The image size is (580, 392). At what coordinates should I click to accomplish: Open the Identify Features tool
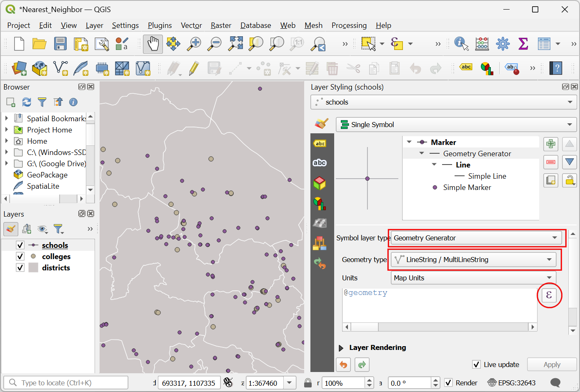[x=461, y=44]
